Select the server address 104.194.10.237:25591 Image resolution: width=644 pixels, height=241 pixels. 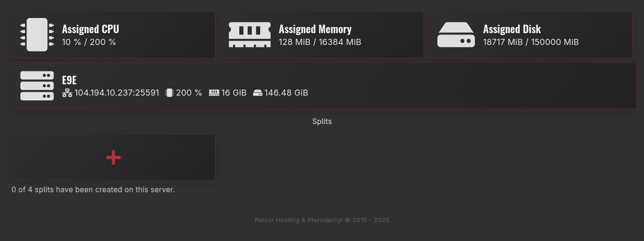coord(117,93)
